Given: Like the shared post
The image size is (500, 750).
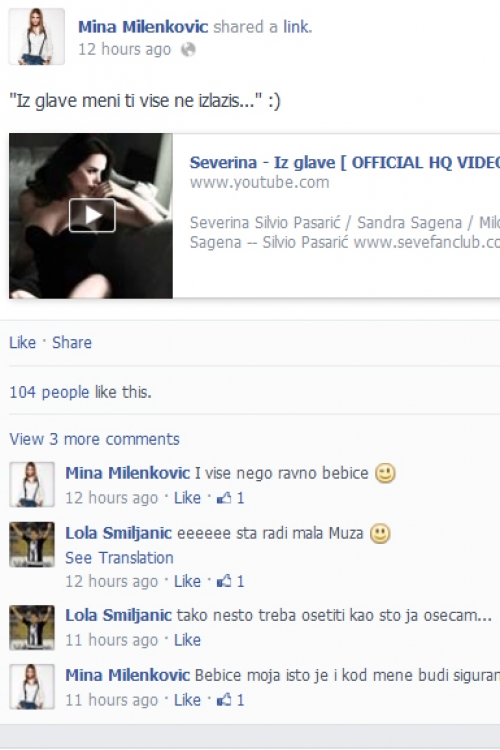Looking at the screenshot, I should point(22,342).
